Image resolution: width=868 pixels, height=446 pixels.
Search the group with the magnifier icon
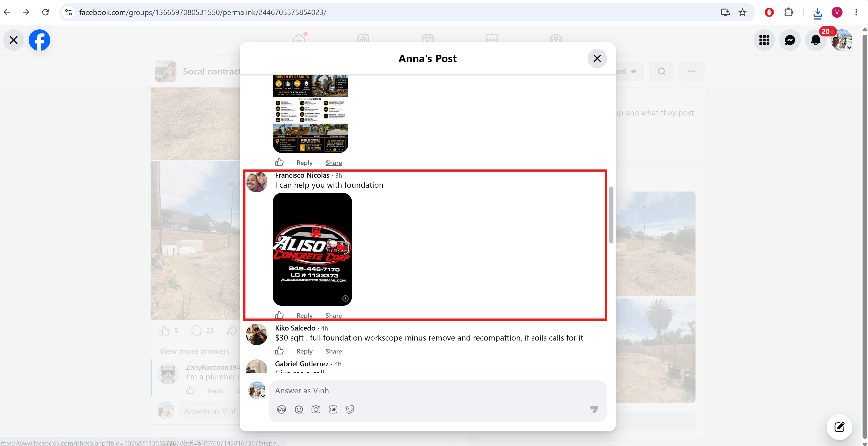[x=661, y=72]
